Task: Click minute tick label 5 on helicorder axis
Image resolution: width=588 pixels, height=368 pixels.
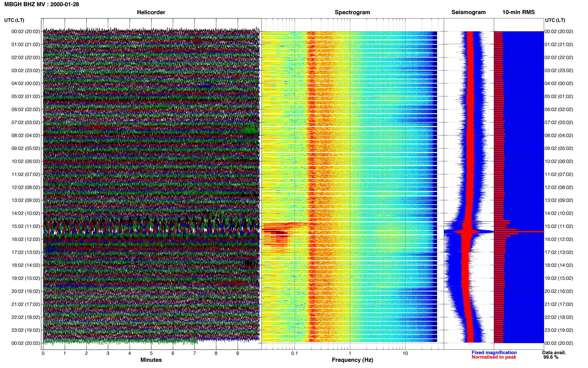Action: (x=151, y=353)
